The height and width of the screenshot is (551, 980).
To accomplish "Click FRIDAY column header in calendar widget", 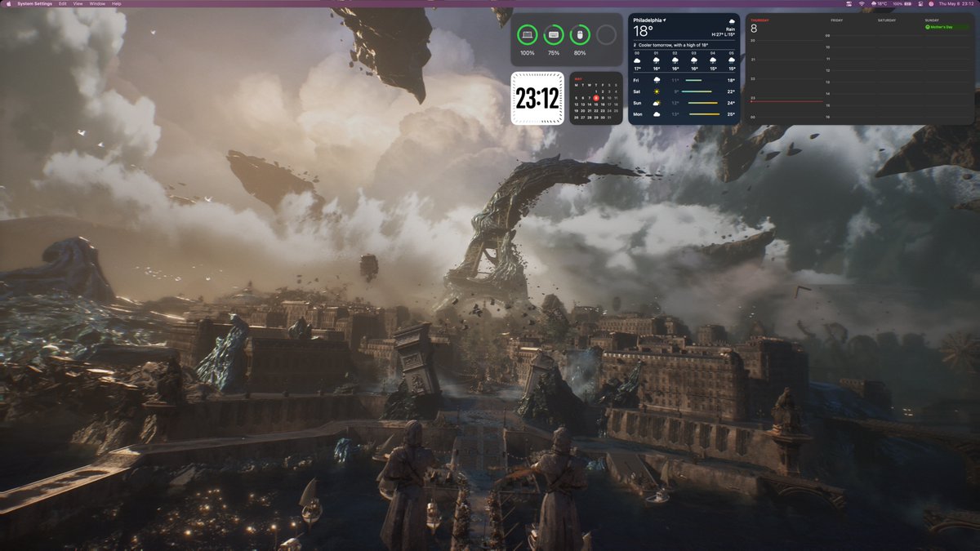I will (837, 20).
